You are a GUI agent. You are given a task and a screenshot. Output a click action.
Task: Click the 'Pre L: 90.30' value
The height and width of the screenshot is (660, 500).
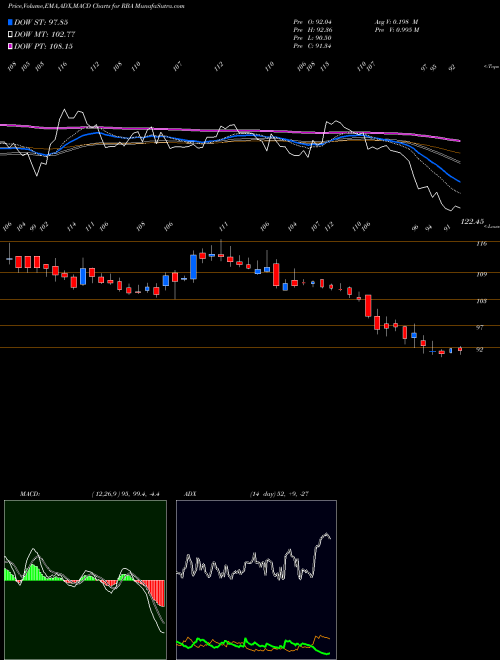[313, 38]
